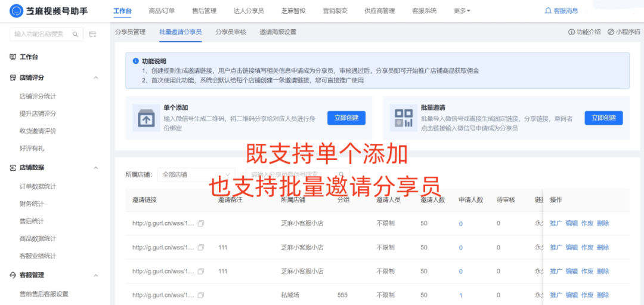This screenshot has width=644, height=305.
Task: Click the 单个添加 upload box icon
Action: pos(145,118)
